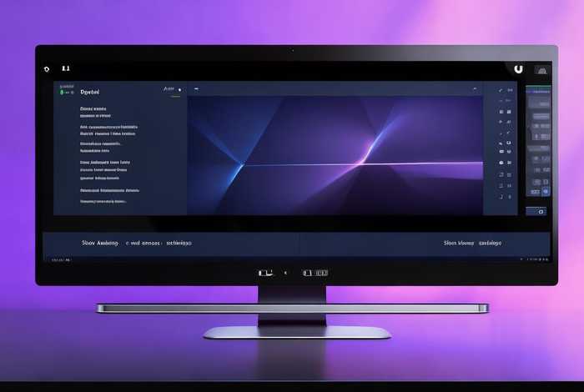Click the green shield icon in the sidebar header
Screen dimensions: 584x392
[62, 92]
